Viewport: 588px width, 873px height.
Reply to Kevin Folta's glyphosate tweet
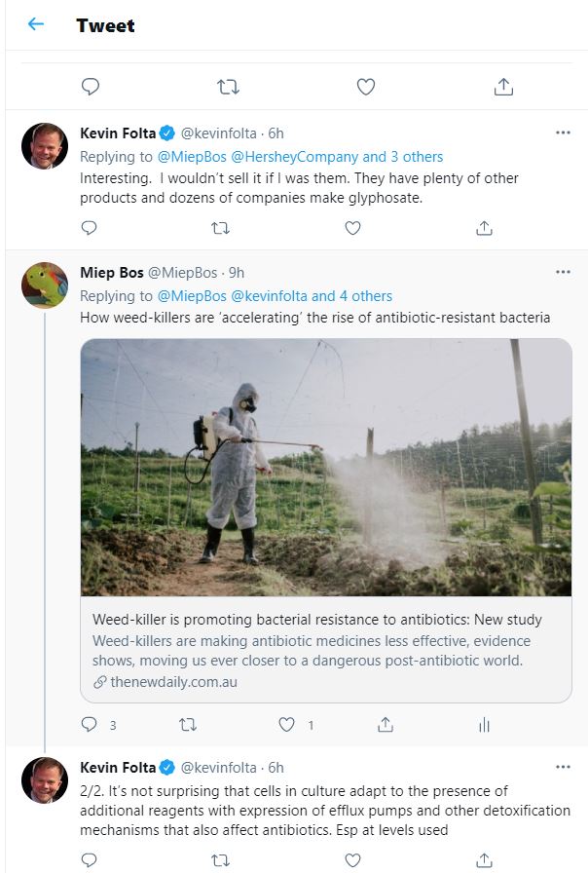pos(89,228)
